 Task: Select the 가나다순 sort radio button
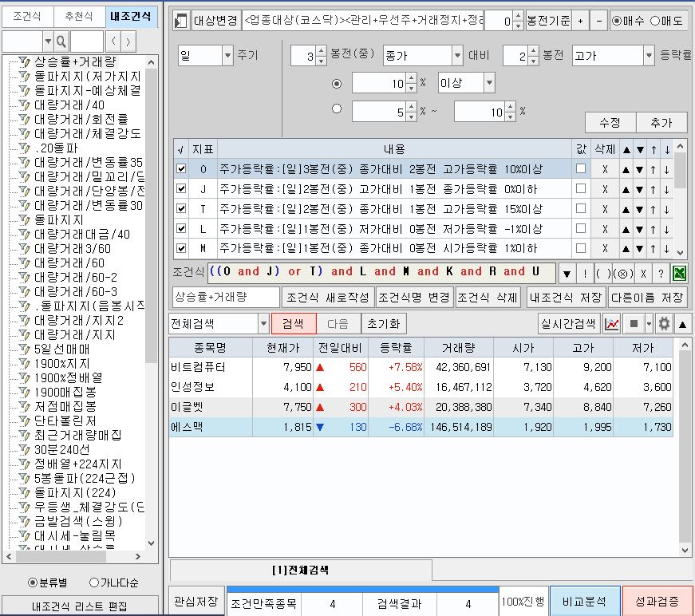pyautogui.click(x=95, y=582)
